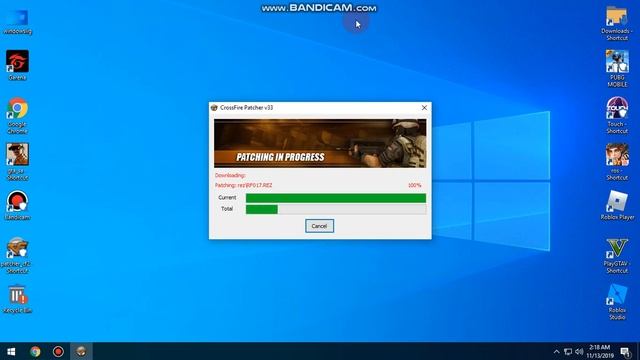Show hidden system tray icons
Image resolution: width=640 pixels, height=360 pixels.
(556, 351)
